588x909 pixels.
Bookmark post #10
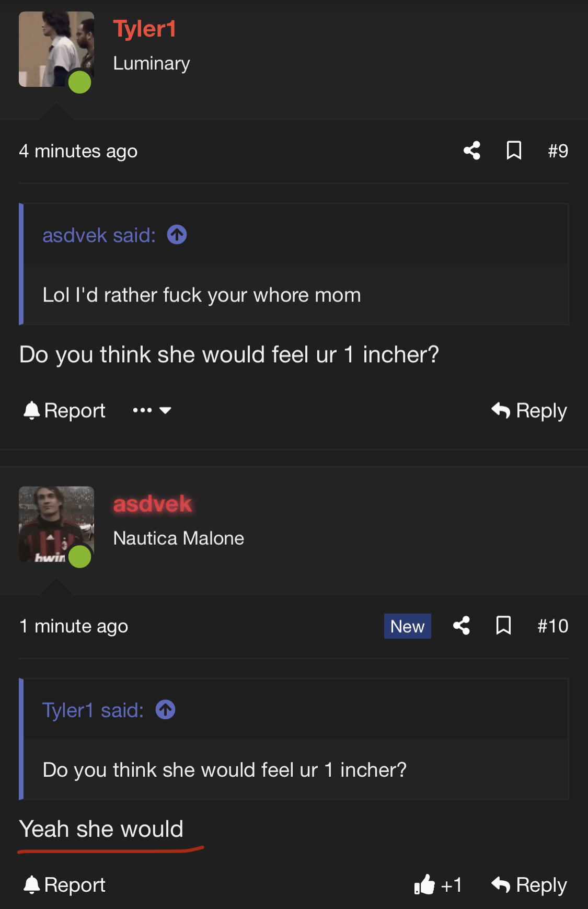(503, 626)
